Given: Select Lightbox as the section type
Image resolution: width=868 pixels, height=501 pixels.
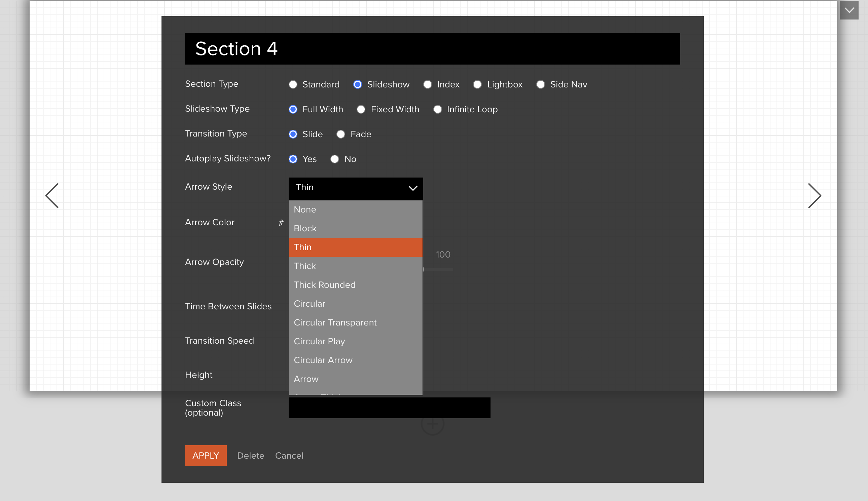Looking at the screenshot, I should tap(477, 84).
